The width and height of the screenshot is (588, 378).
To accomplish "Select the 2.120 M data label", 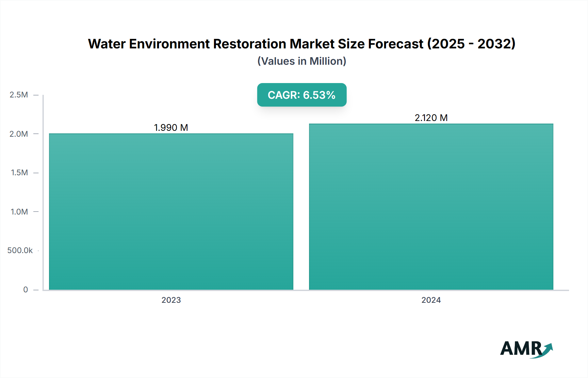I will point(431,117).
